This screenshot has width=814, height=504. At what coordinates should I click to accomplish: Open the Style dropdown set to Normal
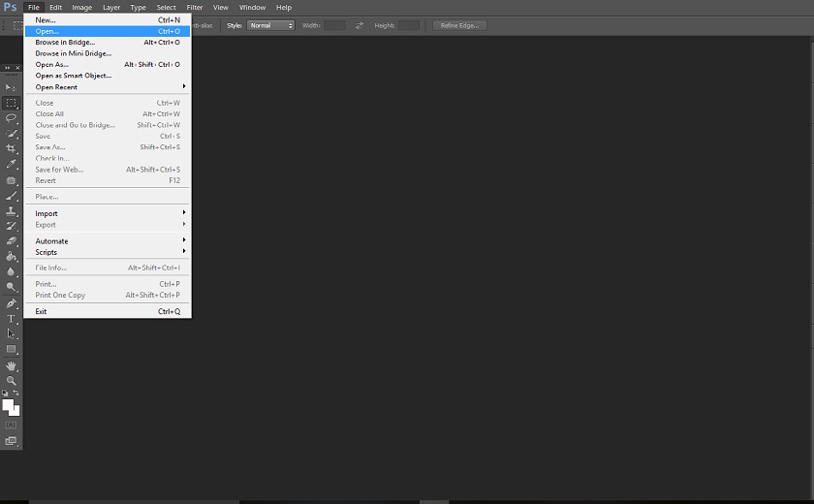pyautogui.click(x=270, y=25)
